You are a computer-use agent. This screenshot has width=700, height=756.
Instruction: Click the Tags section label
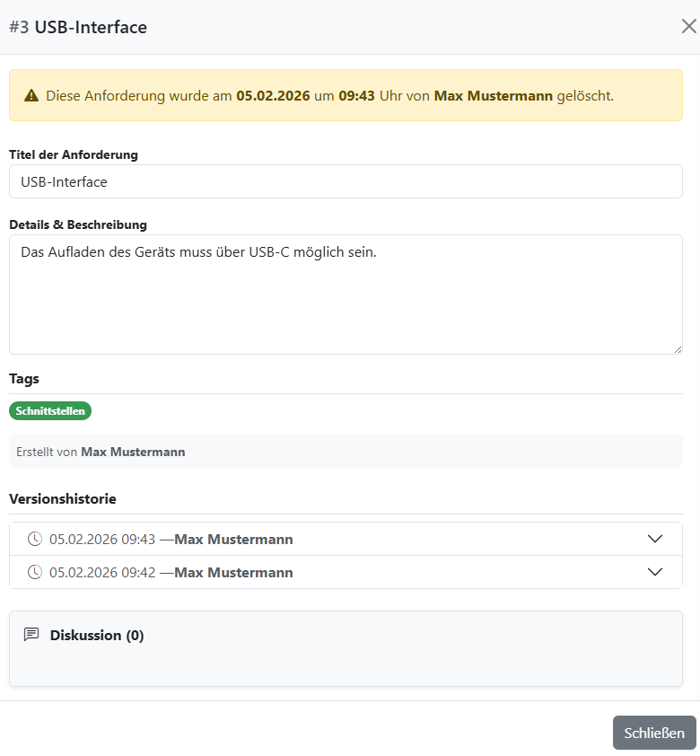pos(24,378)
